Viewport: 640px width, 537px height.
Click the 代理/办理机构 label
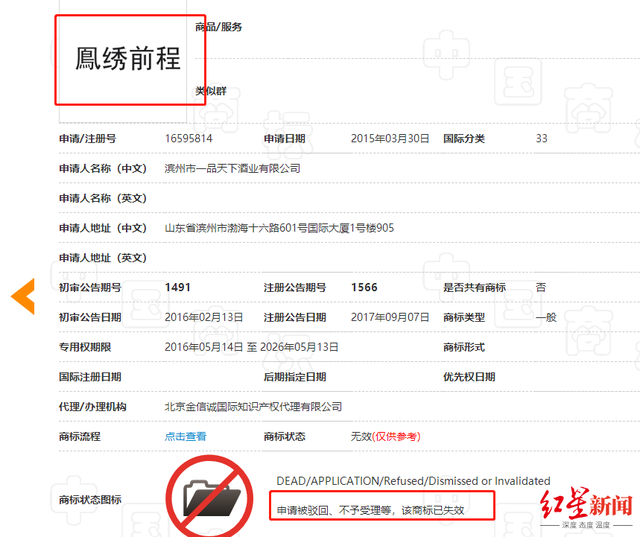(x=93, y=407)
